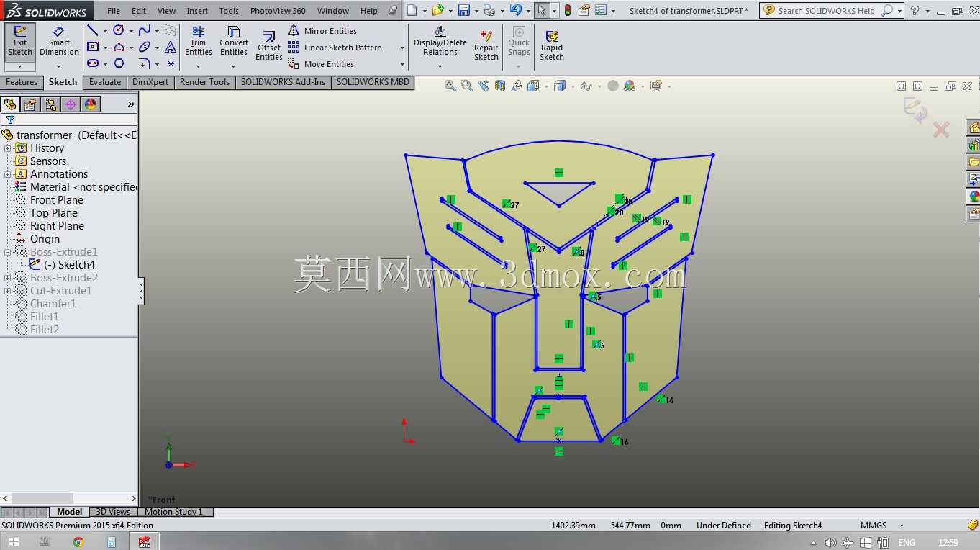
Task: Click Mirror Entities
Action: coord(322,31)
